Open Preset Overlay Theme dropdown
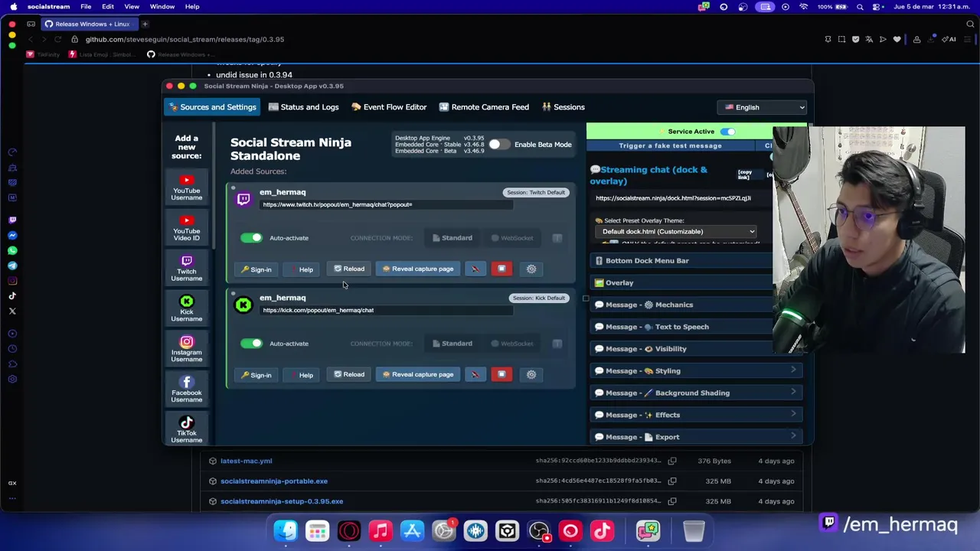This screenshot has height=551, width=980. point(678,231)
